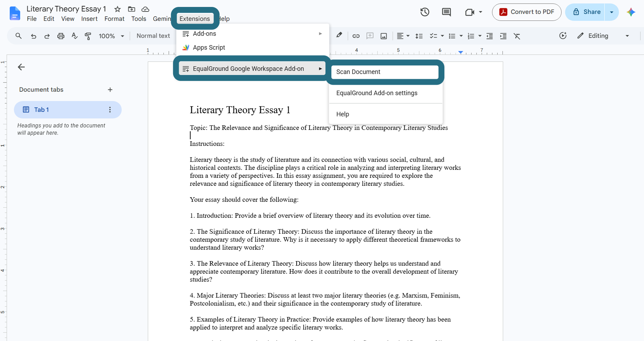Add a new document tab
Image resolution: width=644 pixels, height=341 pixels.
(110, 90)
